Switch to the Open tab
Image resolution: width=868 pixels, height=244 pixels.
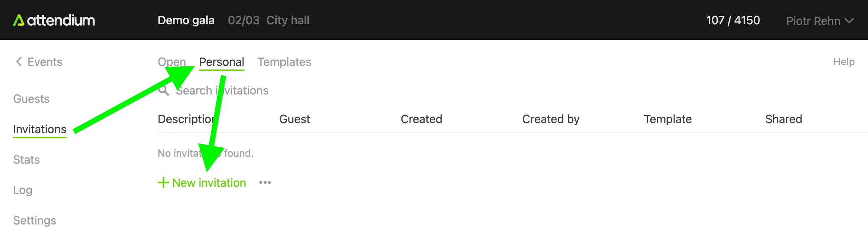coord(171,62)
